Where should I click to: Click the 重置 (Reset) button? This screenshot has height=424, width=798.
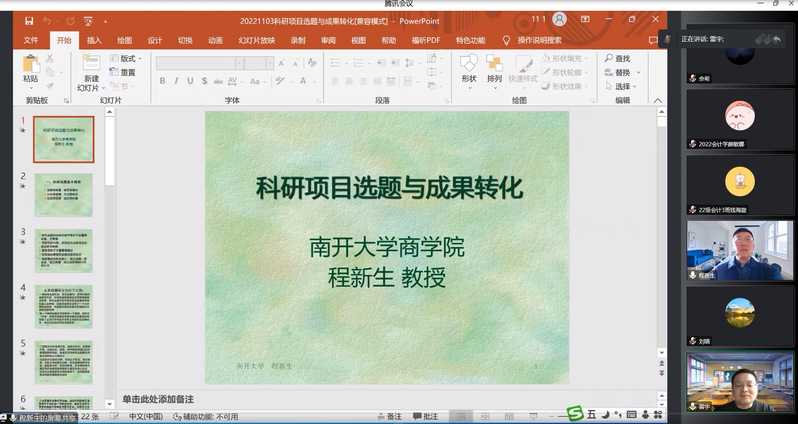123,73
